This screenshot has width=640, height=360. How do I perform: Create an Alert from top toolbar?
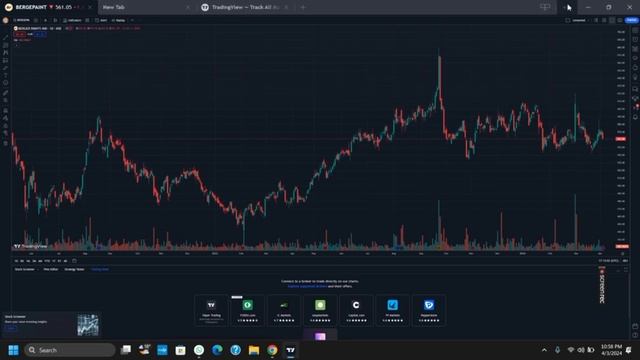(x=101, y=20)
